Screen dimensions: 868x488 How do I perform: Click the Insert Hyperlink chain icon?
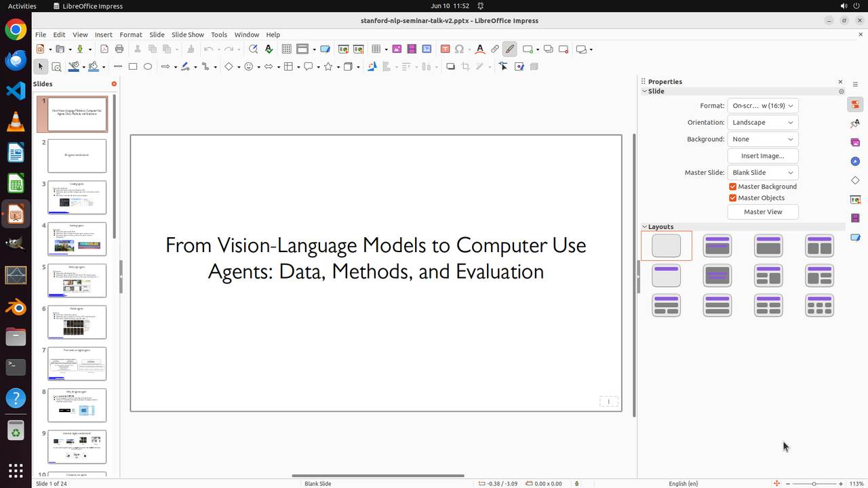click(x=495, y=49)
